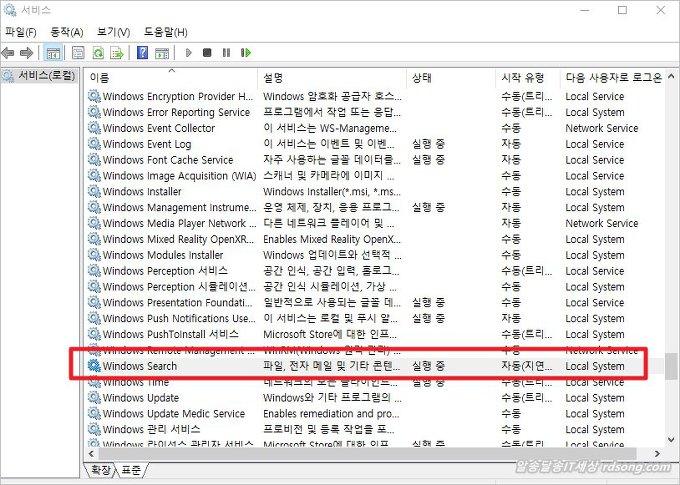Viewport: 680px width, 485px height.
Task: Click the horizontal scrollbar thumb
Action: point(367,454)
